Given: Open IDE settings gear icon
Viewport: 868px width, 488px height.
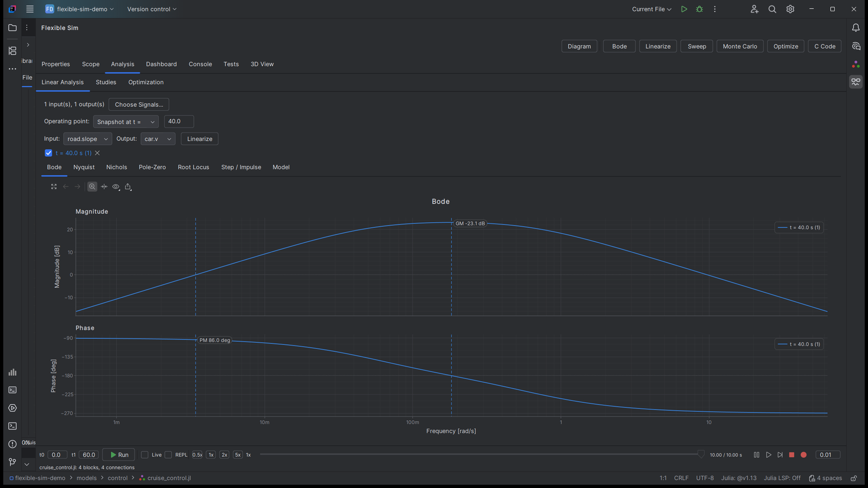Looking at the screenshot, I should pos(790,9).
